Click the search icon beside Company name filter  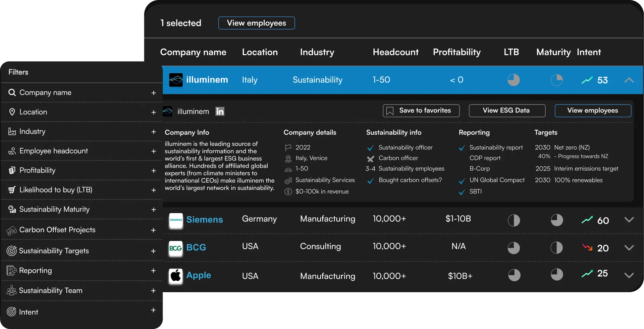click(12, 92)
